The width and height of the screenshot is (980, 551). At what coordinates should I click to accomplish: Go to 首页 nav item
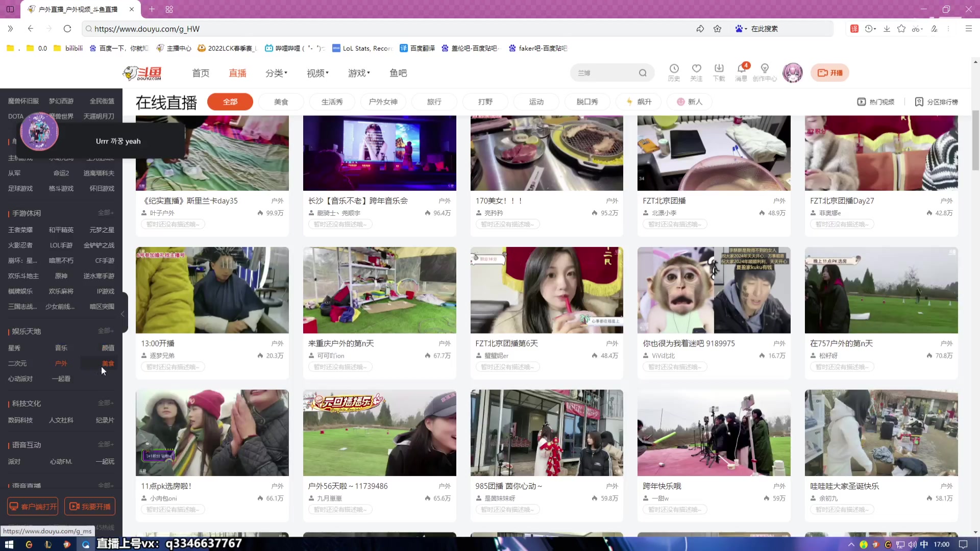pyautogui.click(x=201, y=73)
